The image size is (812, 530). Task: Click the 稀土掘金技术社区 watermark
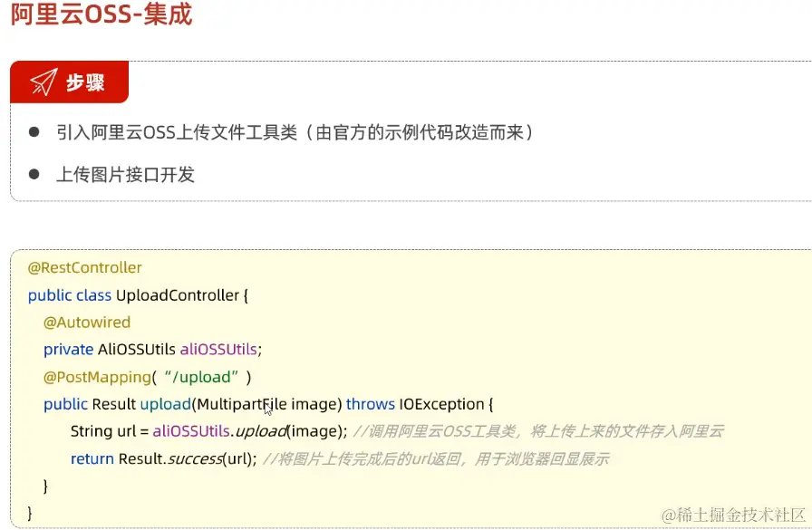click(733, 515)
